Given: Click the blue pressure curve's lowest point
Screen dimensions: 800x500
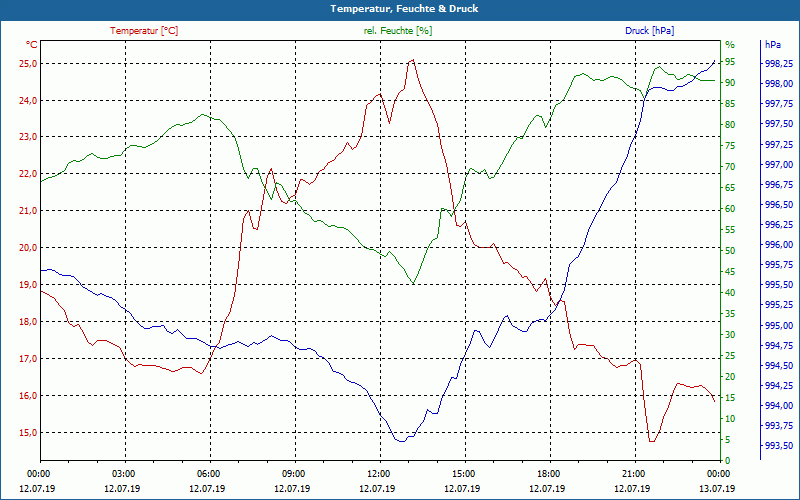Looking at the screenshot, I should [402, 441].
